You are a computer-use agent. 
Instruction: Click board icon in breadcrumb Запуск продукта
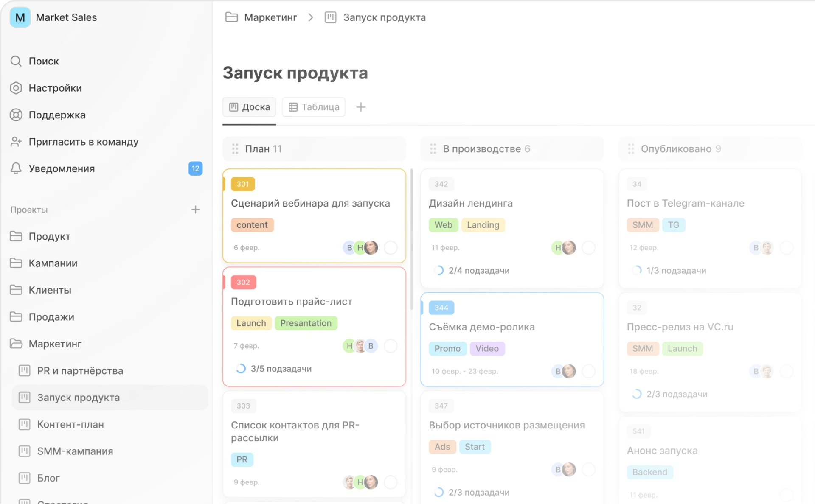[330, 17]
